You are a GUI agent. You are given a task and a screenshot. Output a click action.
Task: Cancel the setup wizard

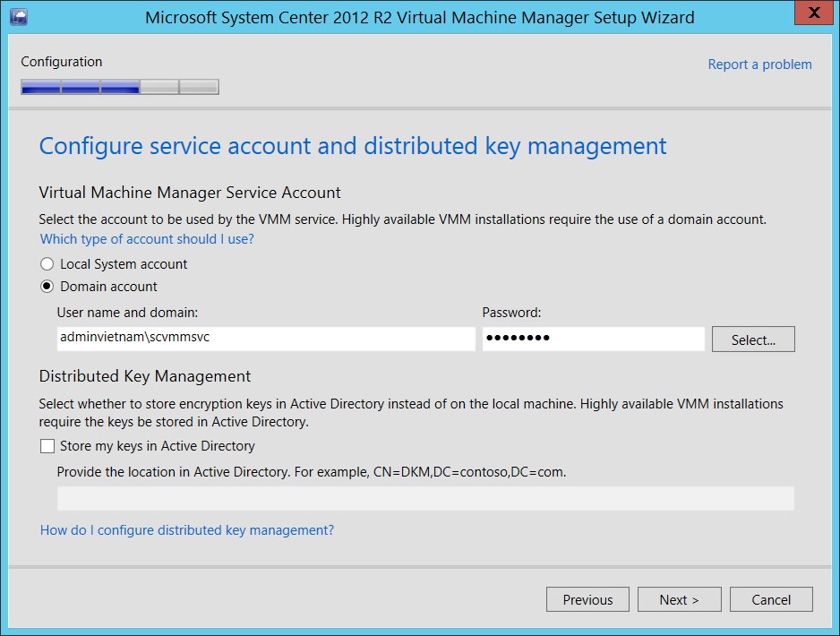point(771,599)
